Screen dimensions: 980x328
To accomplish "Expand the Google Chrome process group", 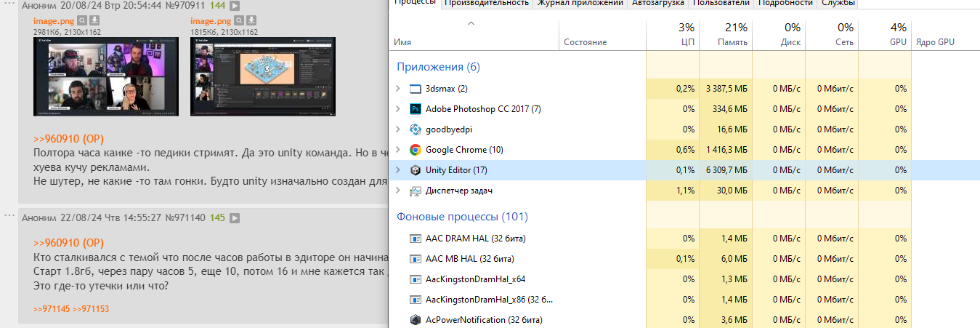I will click(x=397, y=150).
